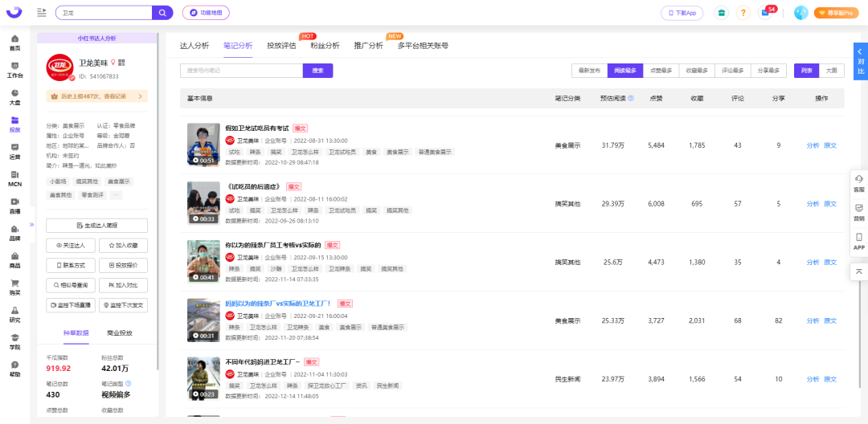This screenshot has height=424, width=868.
Task: Switch to 列表 list view
Action: coord(806,71)
